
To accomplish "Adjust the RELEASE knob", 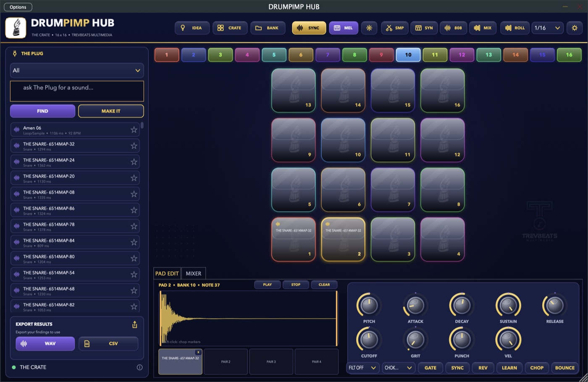I will (x=555, y=305).
